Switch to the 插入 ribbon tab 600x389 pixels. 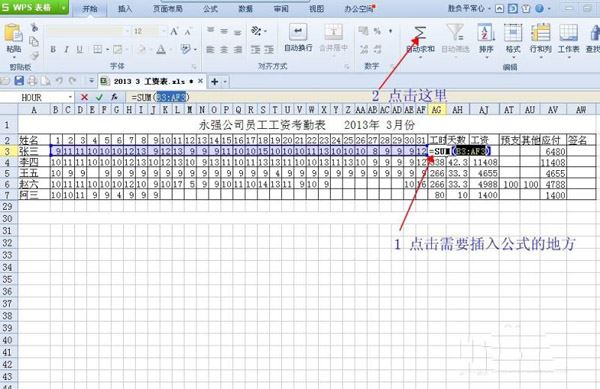(125, 8)
